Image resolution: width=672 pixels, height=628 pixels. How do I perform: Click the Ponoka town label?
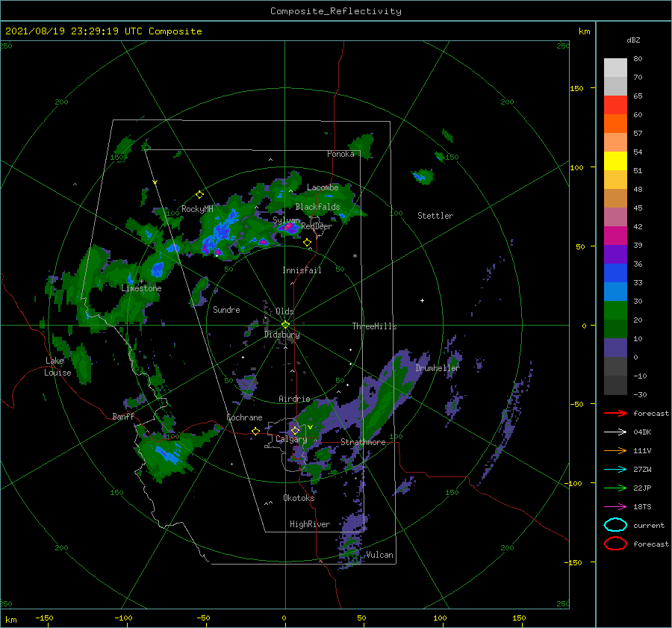340,154
